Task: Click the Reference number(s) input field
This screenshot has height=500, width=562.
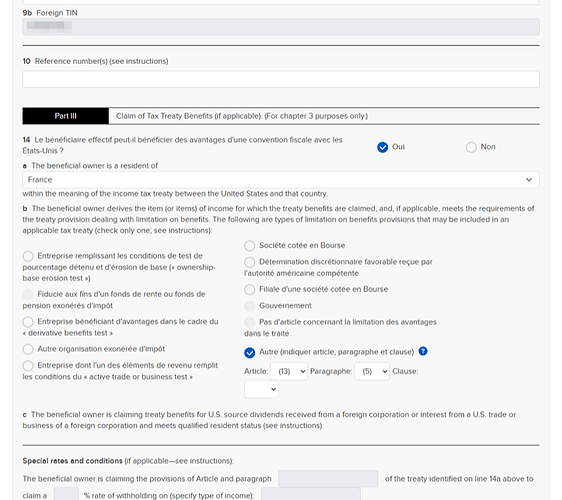Action: click(x=281, y=79)
